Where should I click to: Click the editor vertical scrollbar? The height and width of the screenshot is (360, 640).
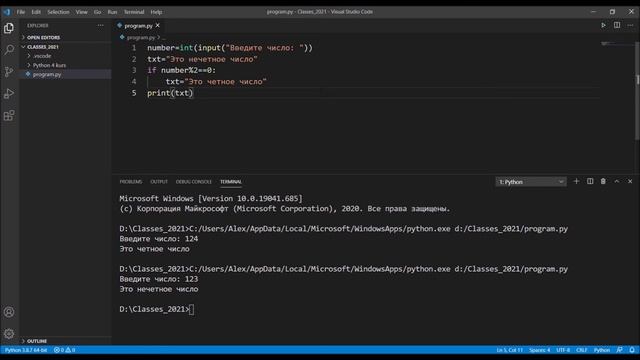tap(637, 92)
